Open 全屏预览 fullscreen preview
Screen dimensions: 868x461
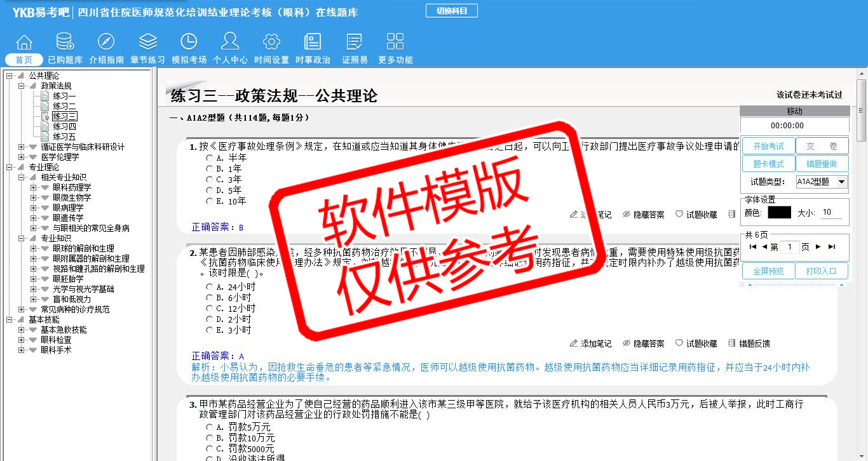[x=769, y=271]
